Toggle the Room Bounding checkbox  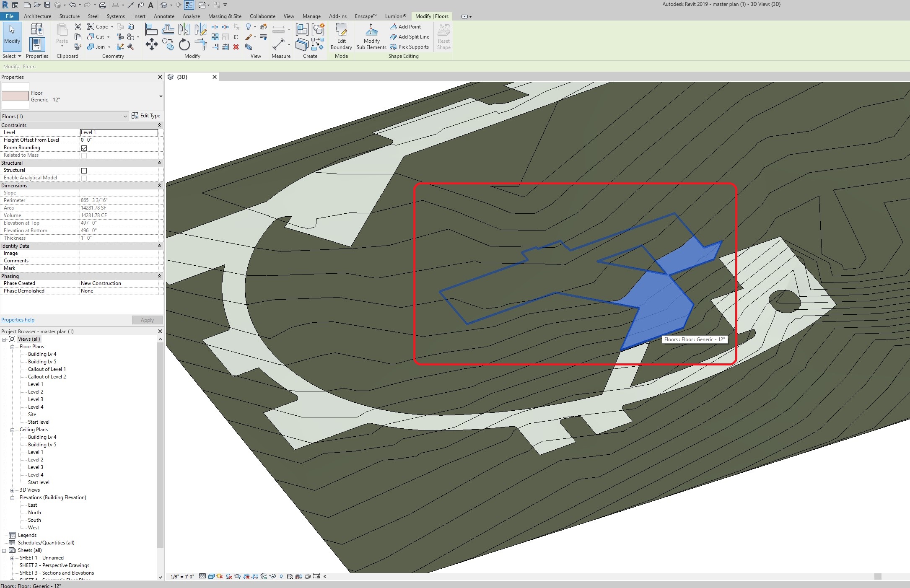pyautogui.click(x=84, y=148)
